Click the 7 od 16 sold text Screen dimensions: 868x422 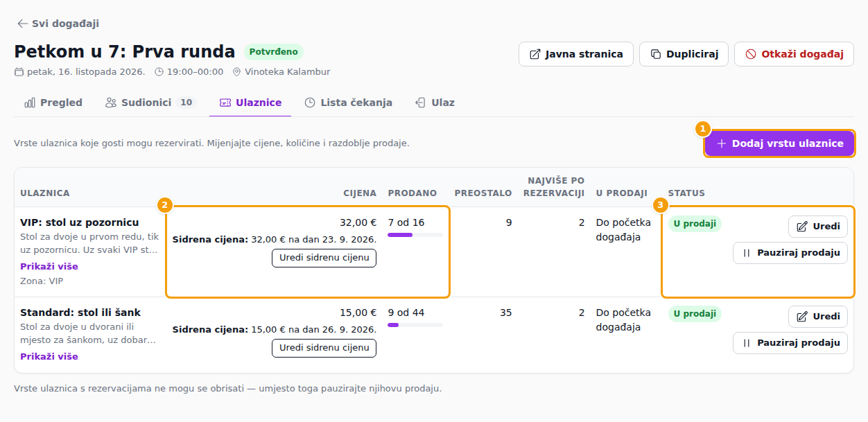[x=406, y=222]
